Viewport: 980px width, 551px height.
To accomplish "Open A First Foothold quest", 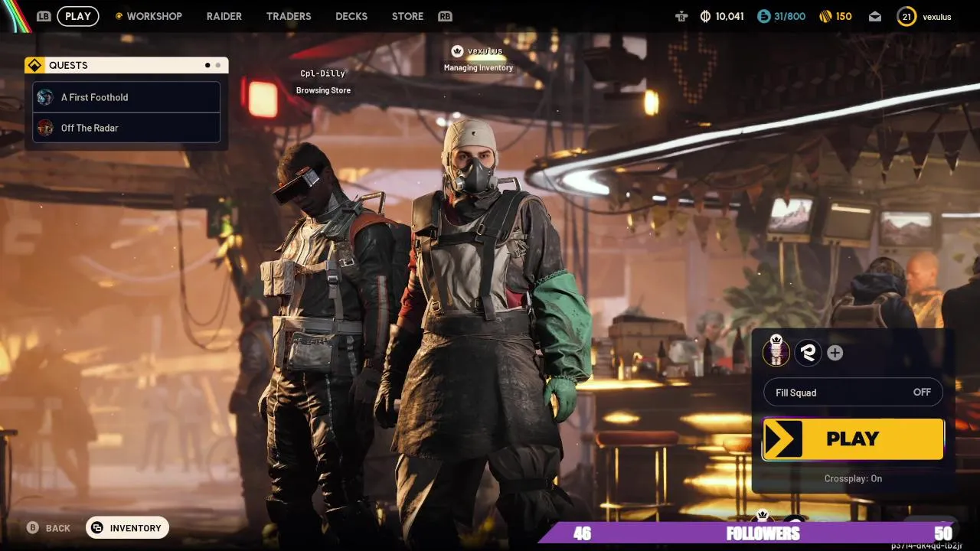I will [126, 97].
